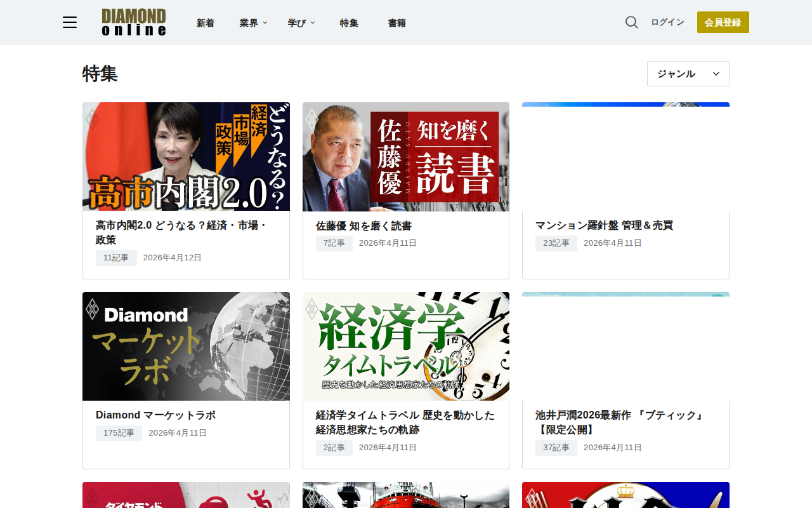Open title 池井戸潤2026最新作『ブティック』【限定公開】
The width and height of the screenshot is (812, 508).
coord(620,422)
